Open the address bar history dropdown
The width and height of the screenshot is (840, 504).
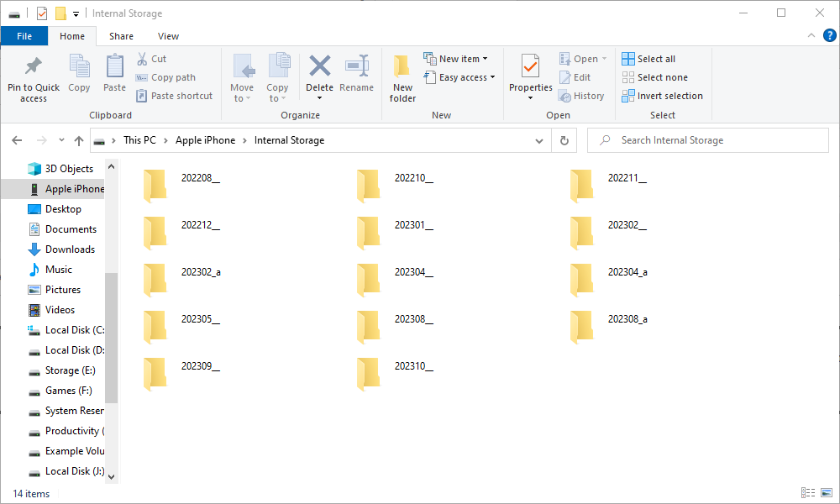[x=539, y=141]
